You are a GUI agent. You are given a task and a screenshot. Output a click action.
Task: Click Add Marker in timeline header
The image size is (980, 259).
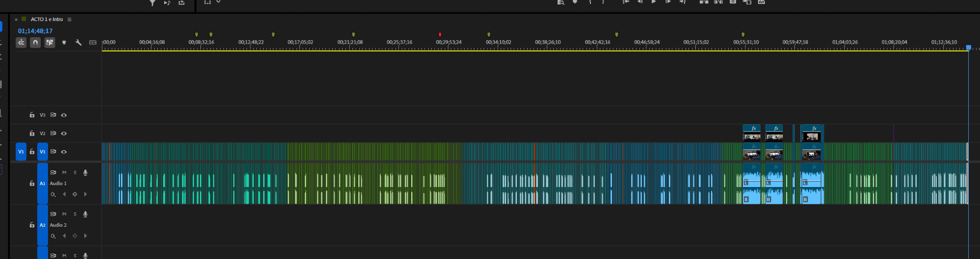tap(64, 43)
